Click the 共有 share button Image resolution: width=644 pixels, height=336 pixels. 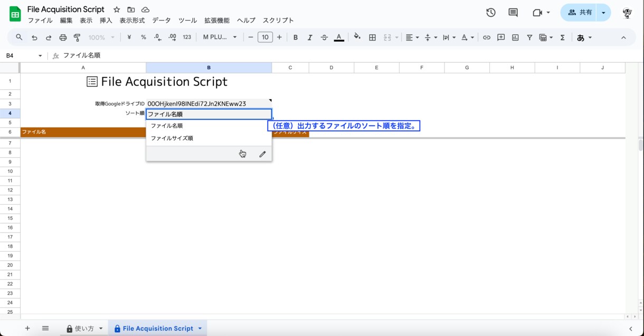580,13
